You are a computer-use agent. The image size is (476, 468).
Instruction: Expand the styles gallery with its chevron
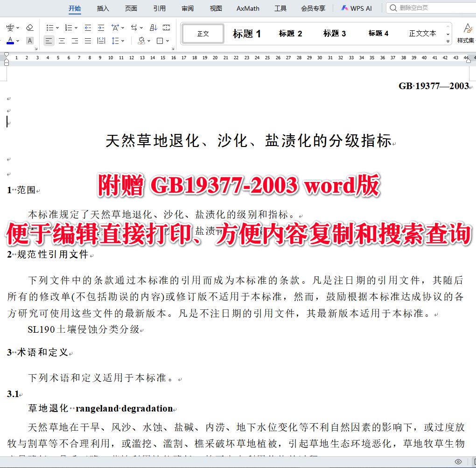pos(447,42)
